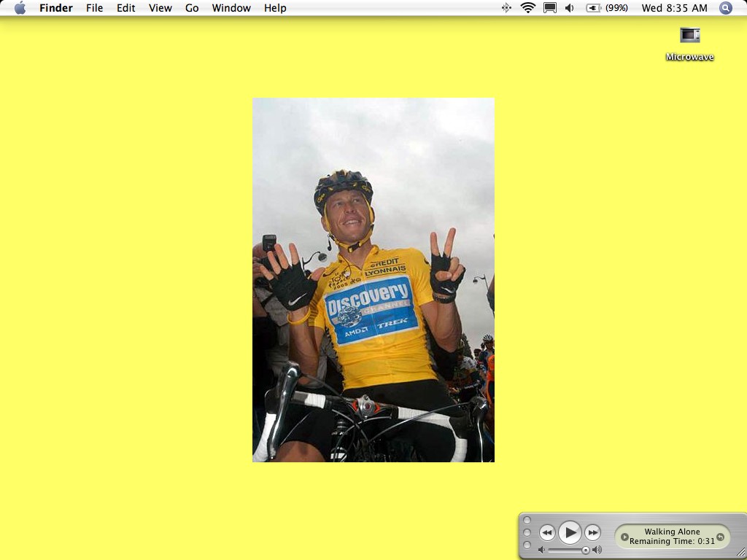The width and height of the screenshot is (747, 560).
Task: Open the battery status menu
Action: coord(593,7)
